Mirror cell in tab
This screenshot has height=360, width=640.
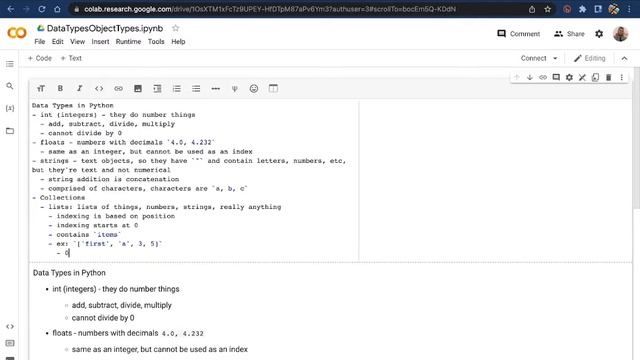596,77
